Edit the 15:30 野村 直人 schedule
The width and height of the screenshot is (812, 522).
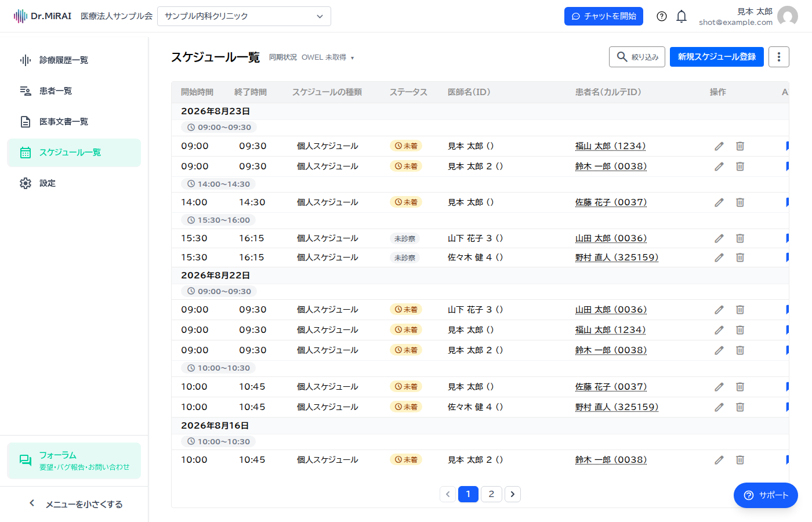tap(719, 258)
